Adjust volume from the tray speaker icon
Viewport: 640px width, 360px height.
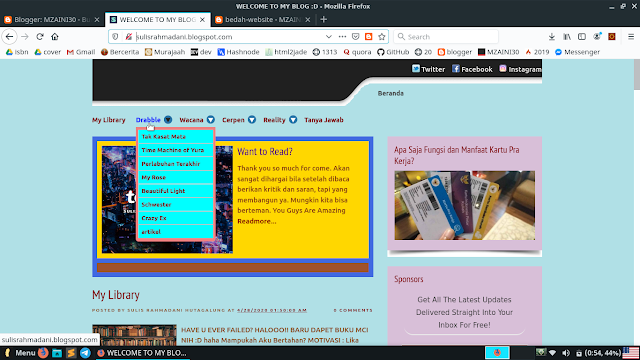(566, 353)
